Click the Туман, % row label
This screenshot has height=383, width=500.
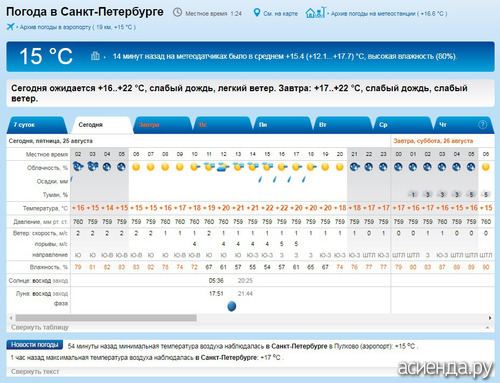click(x=55, y=195)
